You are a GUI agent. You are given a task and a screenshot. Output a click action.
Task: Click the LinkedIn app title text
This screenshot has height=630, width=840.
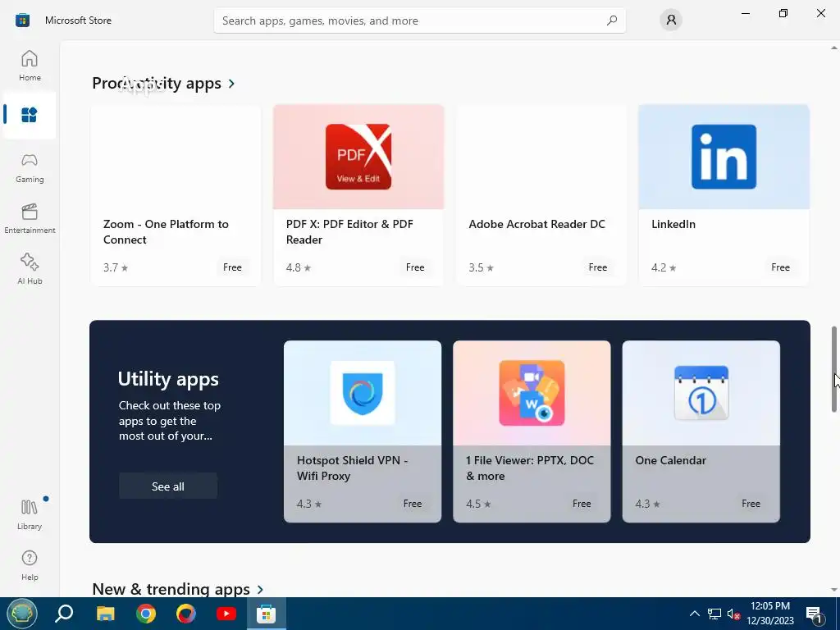pyautogui.click(x=673, y=224)
